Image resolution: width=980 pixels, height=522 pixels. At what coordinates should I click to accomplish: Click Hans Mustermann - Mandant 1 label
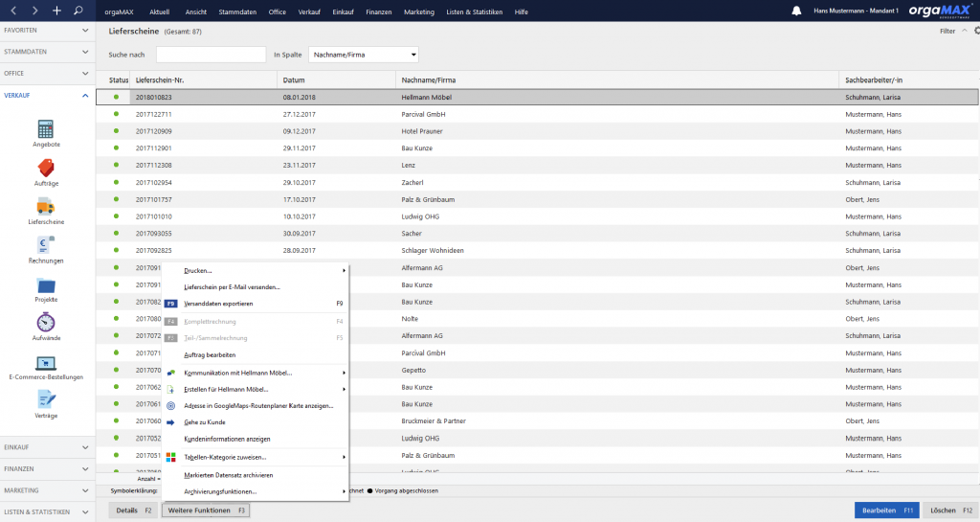(x=856, y=11)
